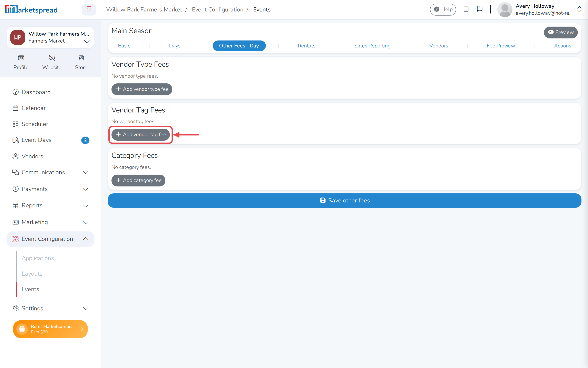
Task: Click Add category fee
Action: point(138,180)
